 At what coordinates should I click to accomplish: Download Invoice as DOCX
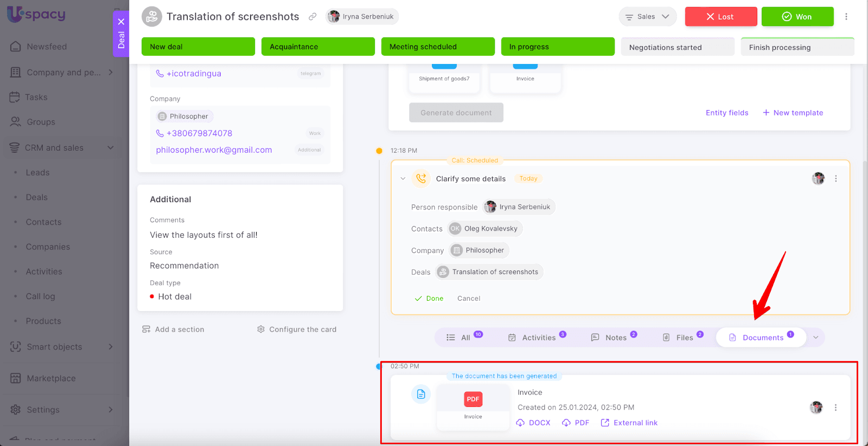point(533,423)
